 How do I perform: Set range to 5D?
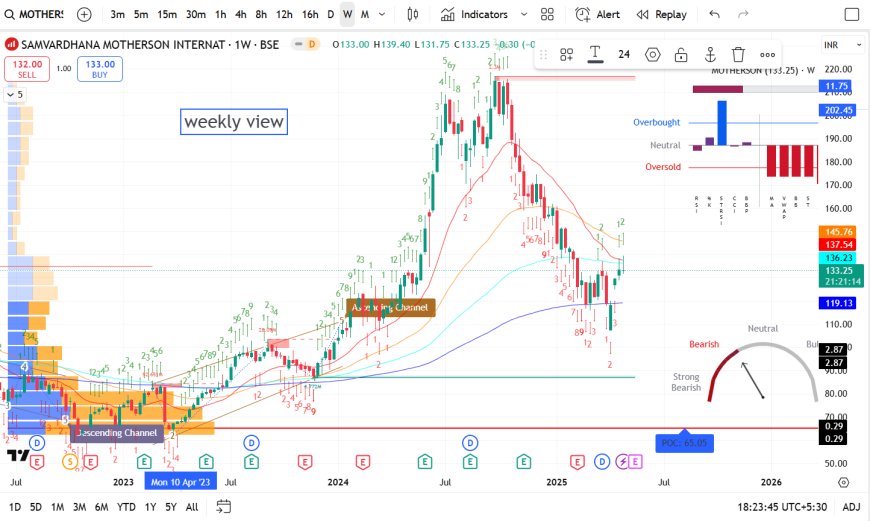[x=36, y=507]
